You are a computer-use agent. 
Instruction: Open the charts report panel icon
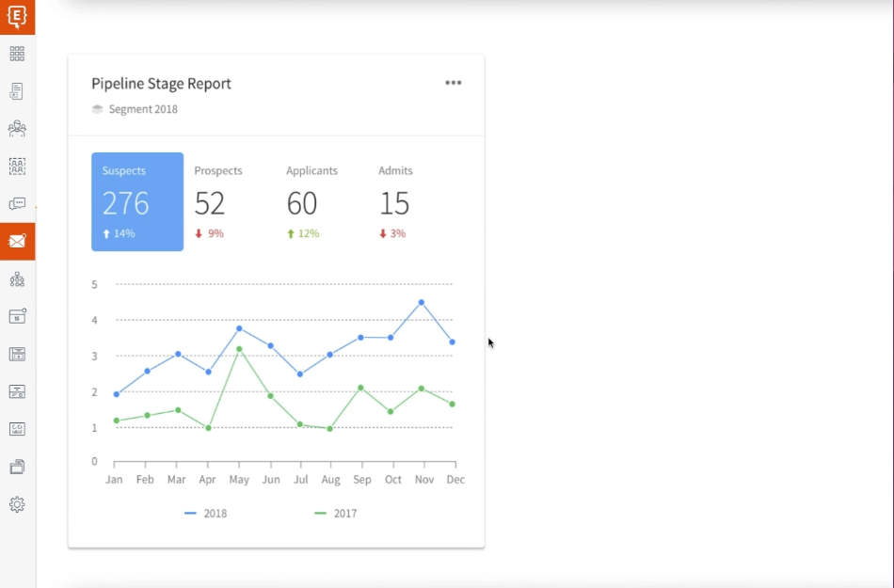(17, 429)
